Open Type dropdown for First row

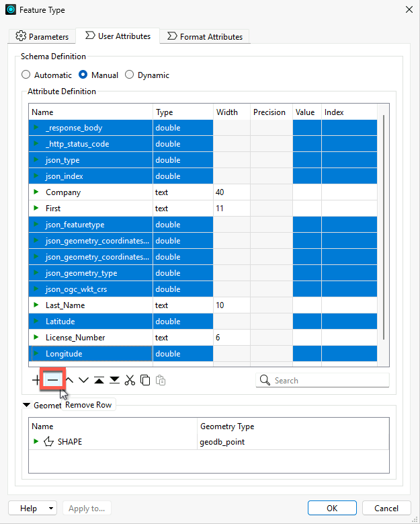pyautogui.click(x=183, y=209)
